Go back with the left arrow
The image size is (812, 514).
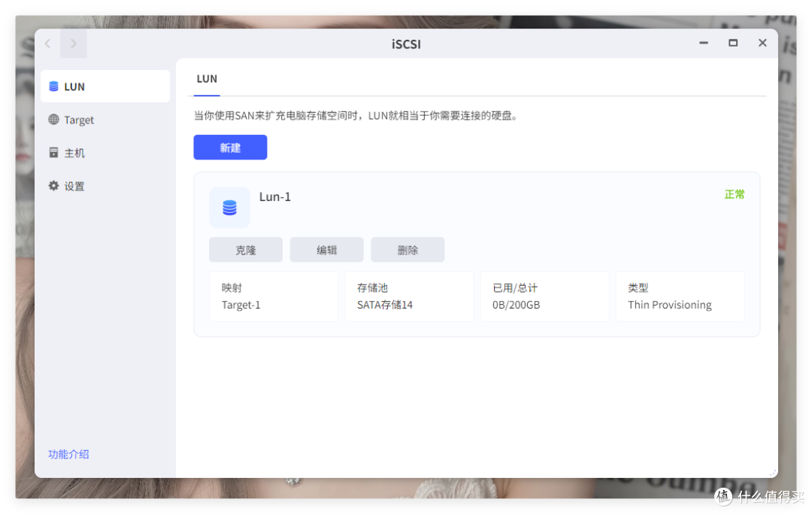click(x=47, y=44)
